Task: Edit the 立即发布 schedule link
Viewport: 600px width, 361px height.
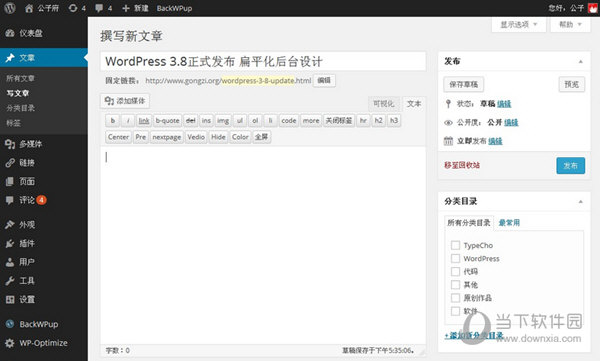Action: (495, 141)
